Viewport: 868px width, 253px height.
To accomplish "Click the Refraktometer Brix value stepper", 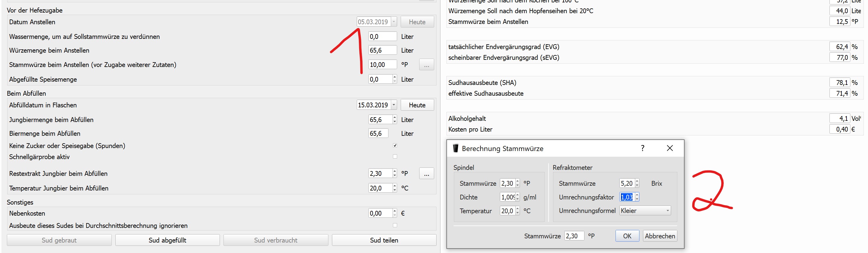I will (x=637, y=183).
